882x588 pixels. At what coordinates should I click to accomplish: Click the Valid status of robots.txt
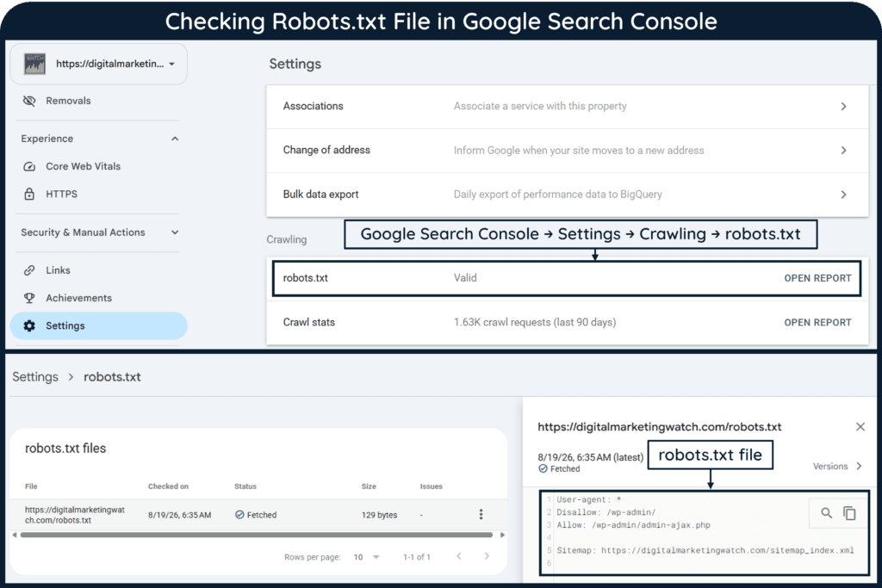[465, 278]
